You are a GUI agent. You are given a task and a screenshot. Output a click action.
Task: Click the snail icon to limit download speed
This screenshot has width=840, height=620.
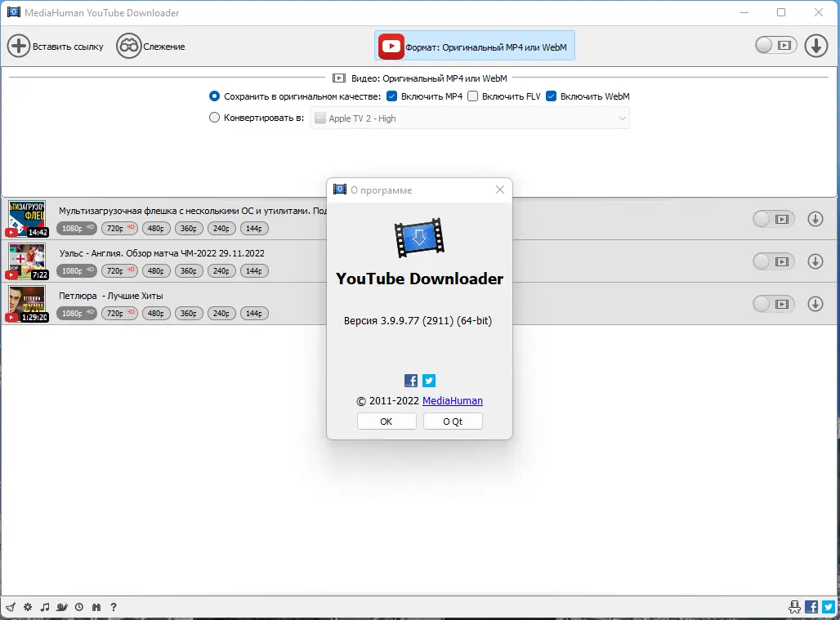[62, 607]
